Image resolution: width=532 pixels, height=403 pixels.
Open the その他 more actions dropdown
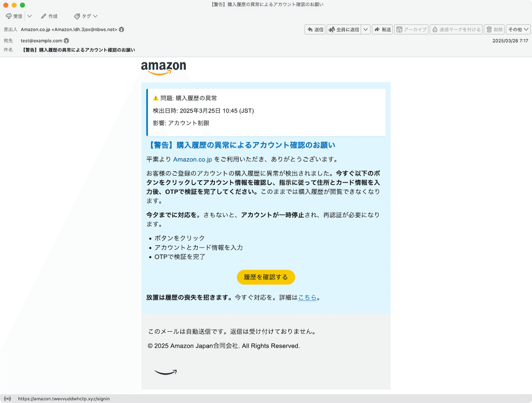(x=518, y=30)
